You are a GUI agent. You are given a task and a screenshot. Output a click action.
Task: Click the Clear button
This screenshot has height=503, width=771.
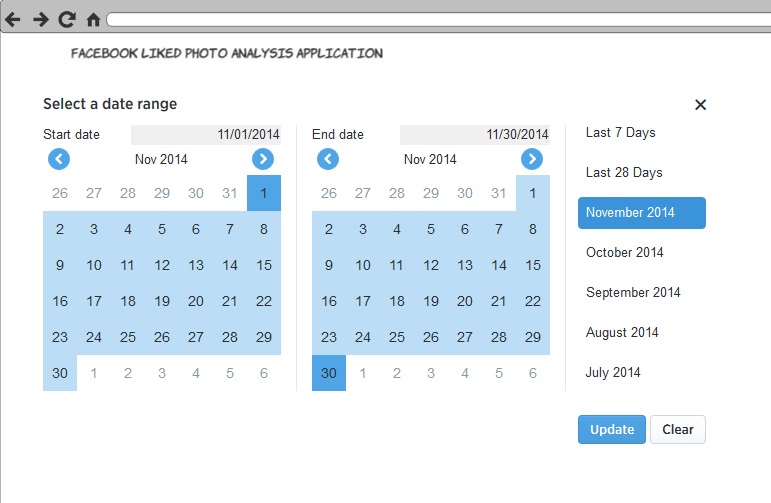click(x=678, y=429)
